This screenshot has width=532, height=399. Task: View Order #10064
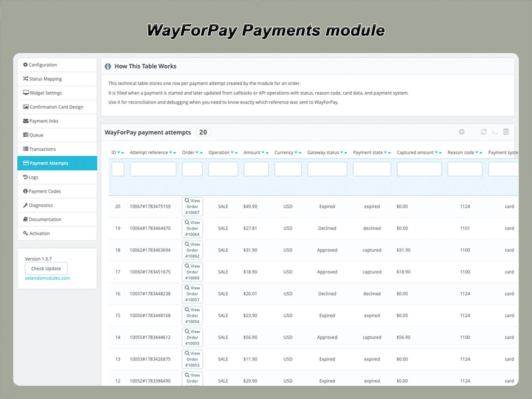click(192, 228)
